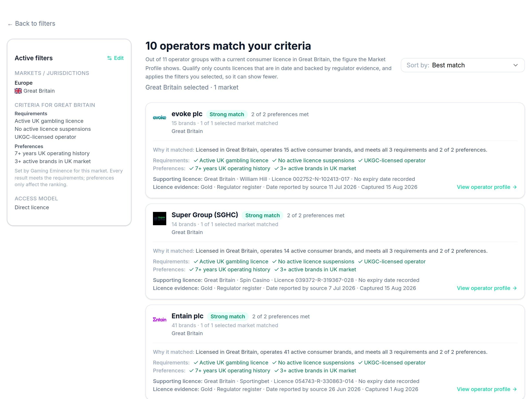Click the Entain plc heading

tap(187, 316)
